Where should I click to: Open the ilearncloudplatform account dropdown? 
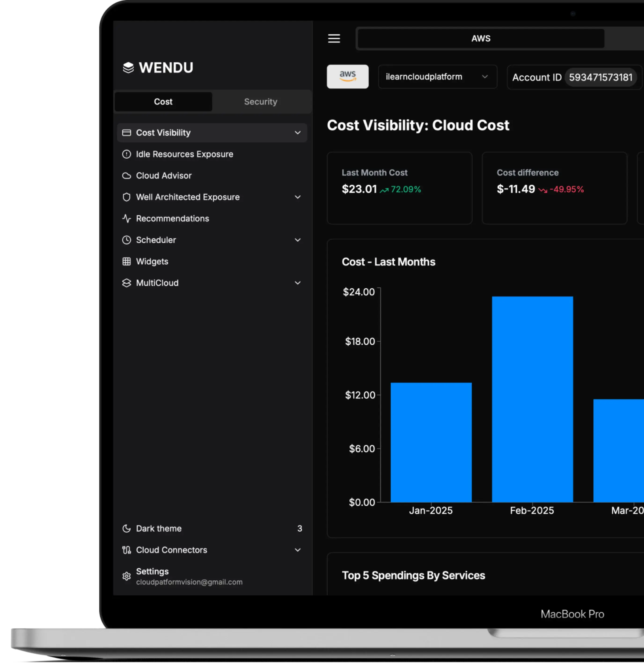pyautogui.click(x=438, y=77)
